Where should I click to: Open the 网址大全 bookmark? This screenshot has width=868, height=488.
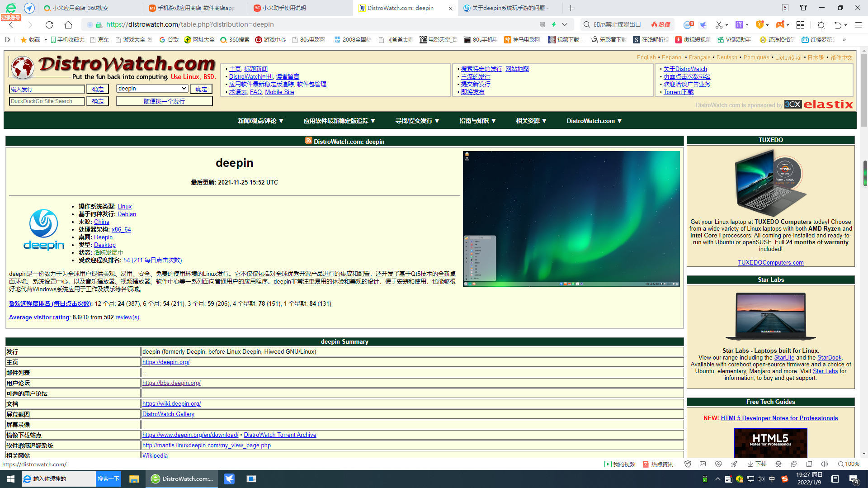click(199, 40)
